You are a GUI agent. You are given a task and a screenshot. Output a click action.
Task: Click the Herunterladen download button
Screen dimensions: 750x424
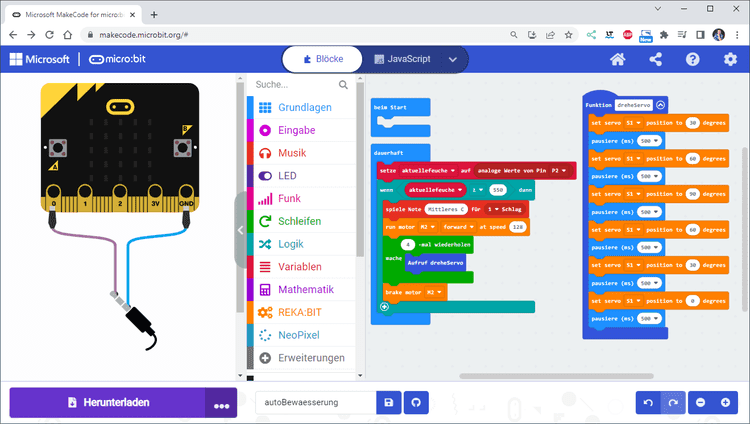[x=107, y=402]
